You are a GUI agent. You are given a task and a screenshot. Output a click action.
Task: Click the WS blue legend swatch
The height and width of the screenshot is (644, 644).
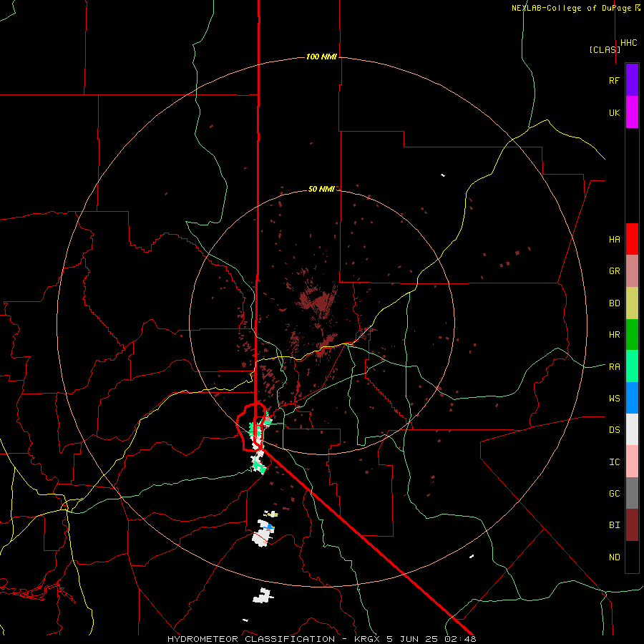(632, 398)
